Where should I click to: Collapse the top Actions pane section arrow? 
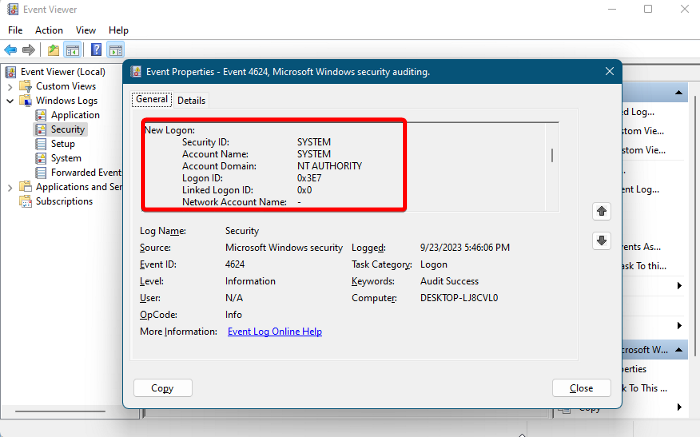coord(679,92)
